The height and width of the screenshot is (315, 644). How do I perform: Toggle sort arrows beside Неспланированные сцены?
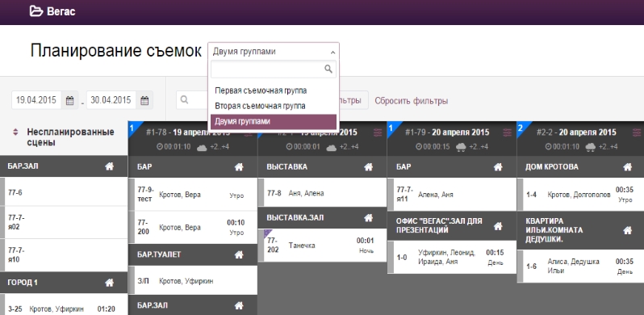coord(15,132)
